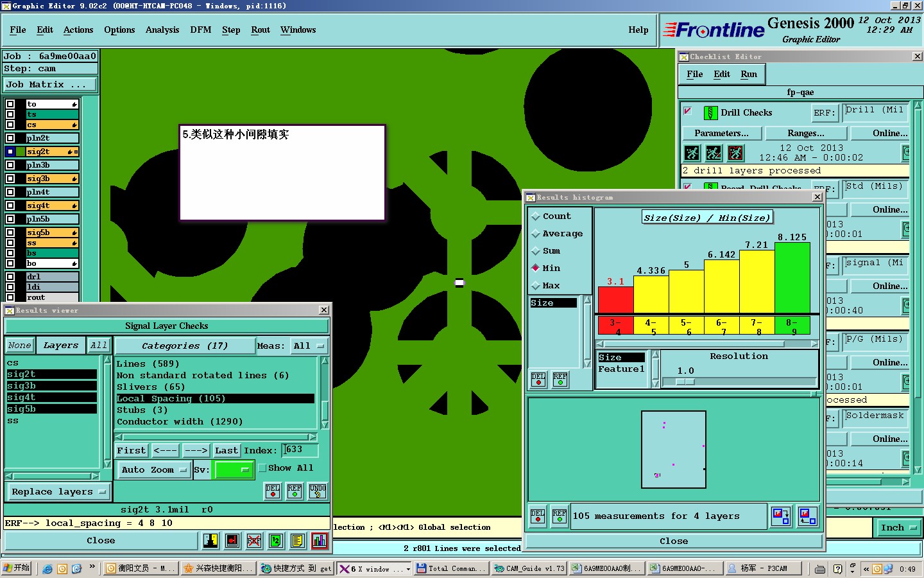Click first run icon in Drill Checks

[x=692, y=153]
